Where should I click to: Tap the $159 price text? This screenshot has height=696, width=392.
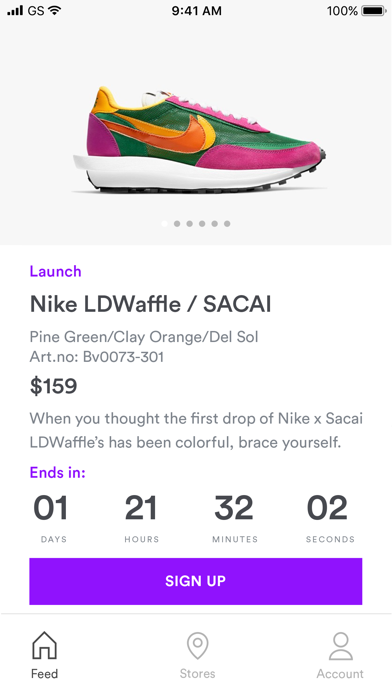click(x=53, y=386)
